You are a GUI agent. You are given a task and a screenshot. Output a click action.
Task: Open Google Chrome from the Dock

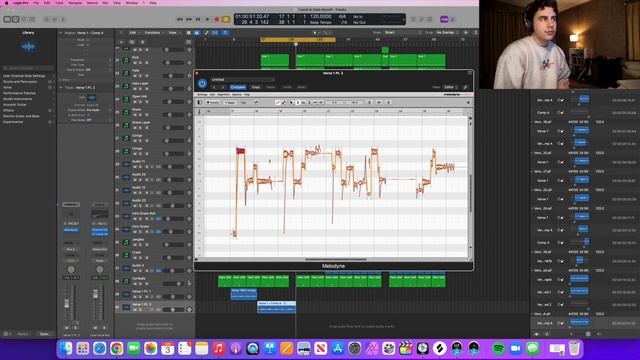pyautogui.click(x=116, y=349)
